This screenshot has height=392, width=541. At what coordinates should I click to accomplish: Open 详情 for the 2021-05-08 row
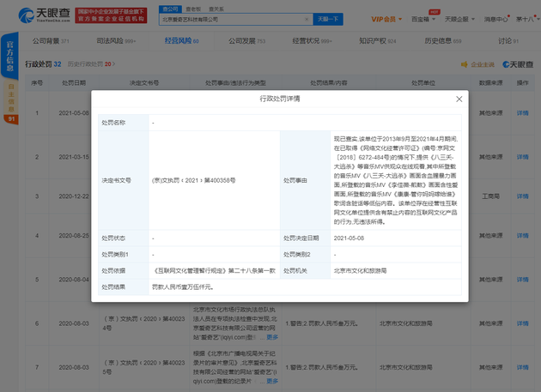522,113
